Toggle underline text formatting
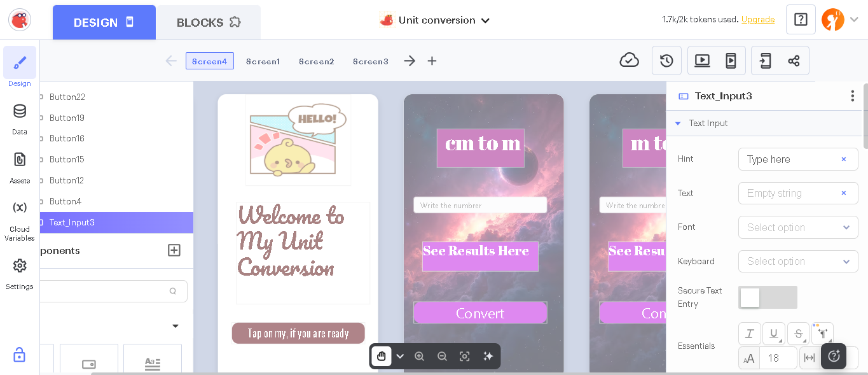This screenshot has width=868, height=375. pos(773,334)
